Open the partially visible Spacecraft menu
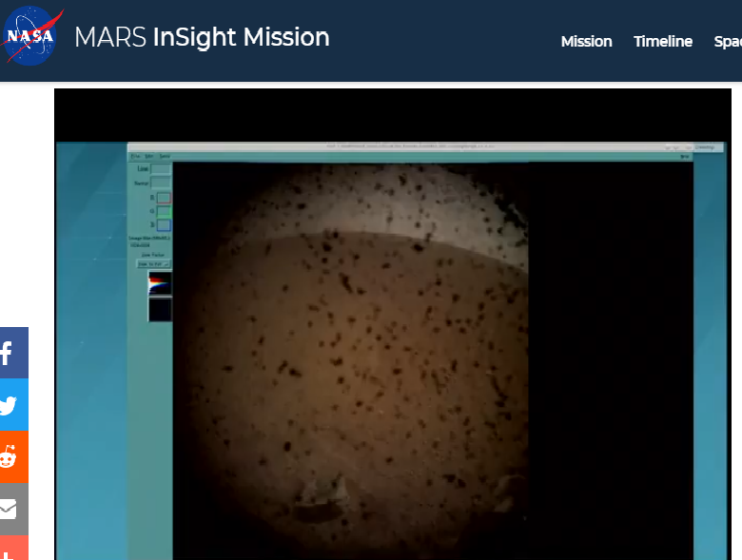The width and height of the screenshot is (742, 560). (x=728, y=41)
